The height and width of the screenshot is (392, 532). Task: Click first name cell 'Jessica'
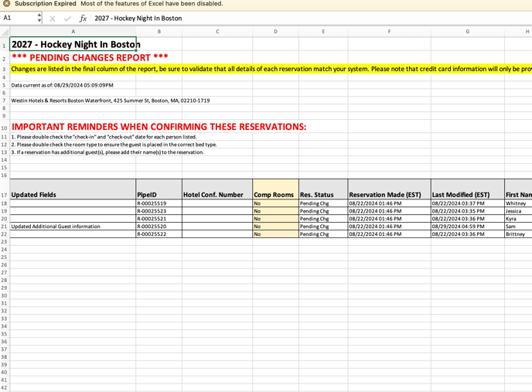pyautogui.click(x=518, y=211)
